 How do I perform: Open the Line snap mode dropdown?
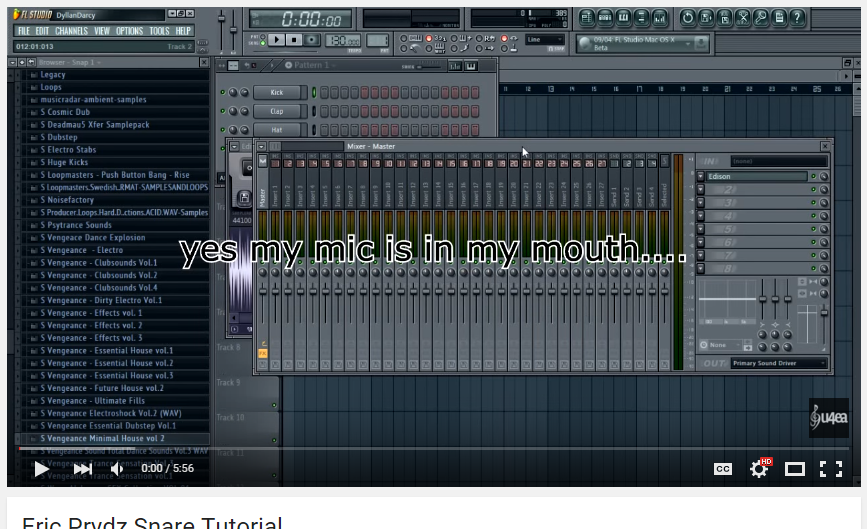tap(544, 40)
